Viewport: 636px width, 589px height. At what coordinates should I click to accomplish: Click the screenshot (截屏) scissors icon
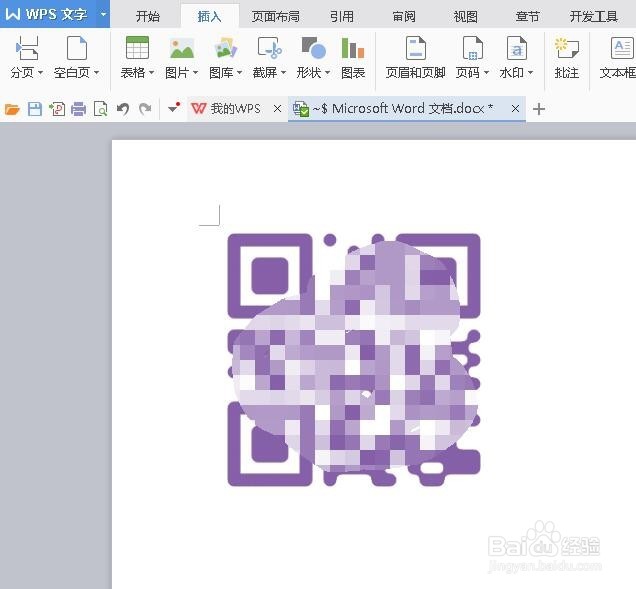pos(270,48)
